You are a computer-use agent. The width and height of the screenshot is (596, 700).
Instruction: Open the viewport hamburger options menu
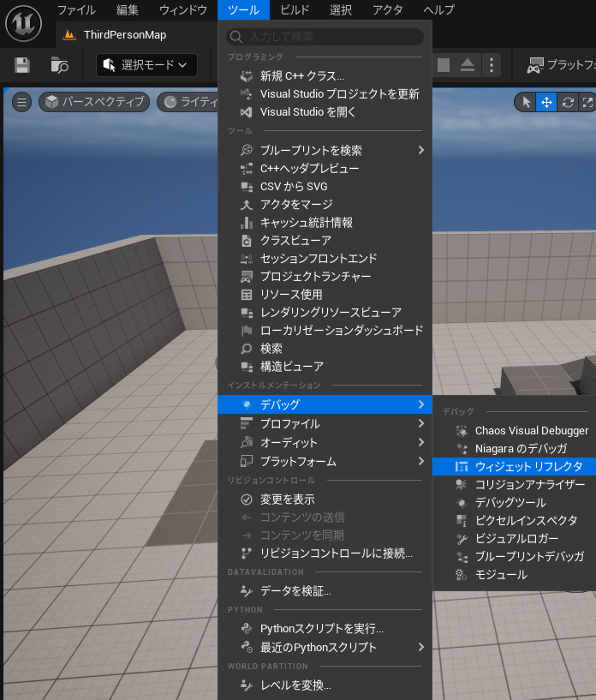21,102
